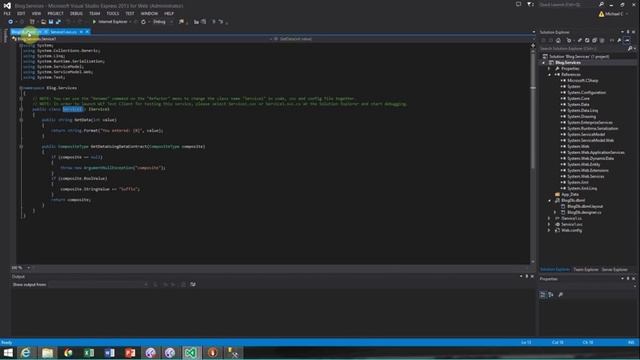Toggle Preview Selected Items in Solution Explorer

point(627,40)
